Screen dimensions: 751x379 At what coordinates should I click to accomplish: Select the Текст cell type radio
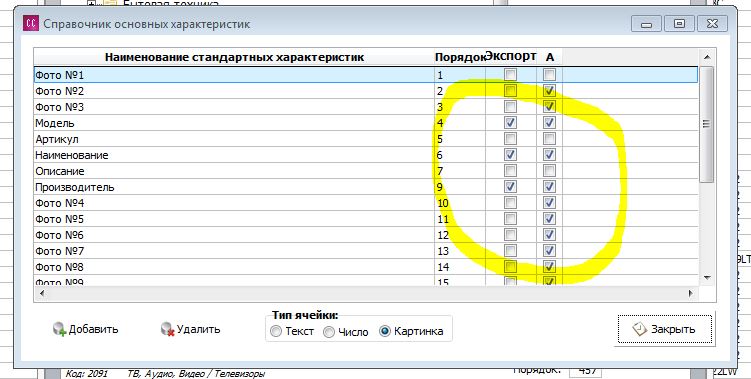(276, 332)
